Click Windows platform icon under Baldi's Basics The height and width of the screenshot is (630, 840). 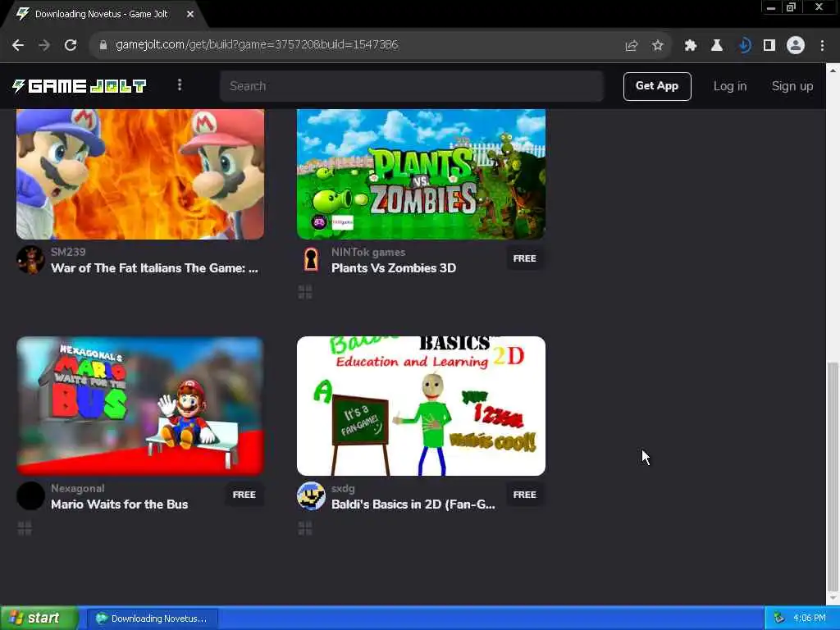click(x=305, y=528)
